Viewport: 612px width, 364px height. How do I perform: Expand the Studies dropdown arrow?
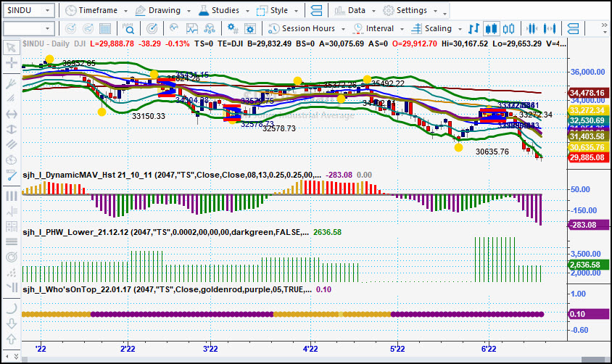(x=247, y=11)
